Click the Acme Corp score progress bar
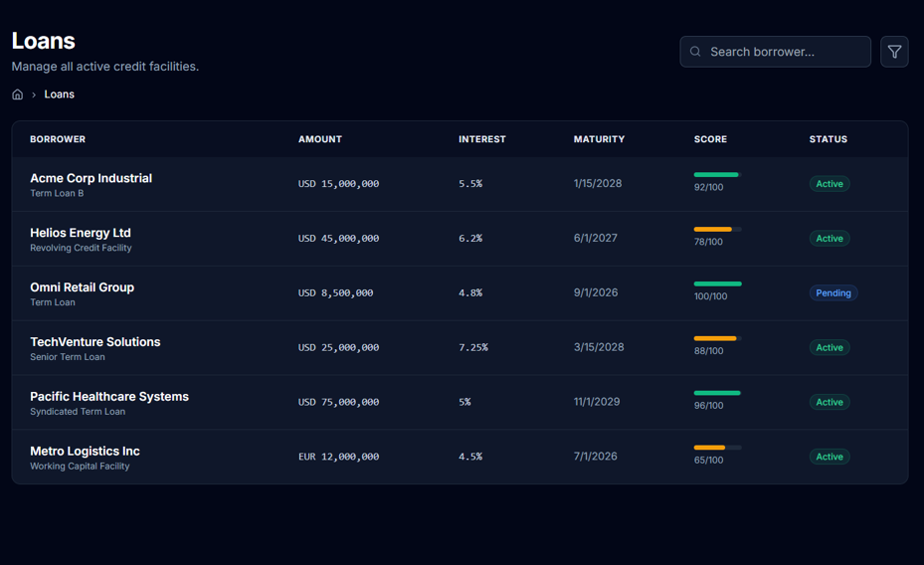The height and width of the screenshot is (565, 924). click(717, 174)
